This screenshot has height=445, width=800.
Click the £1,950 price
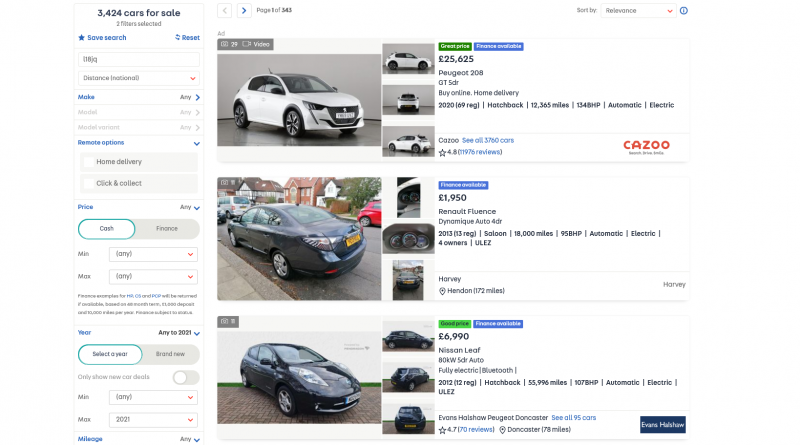(453, 198)
